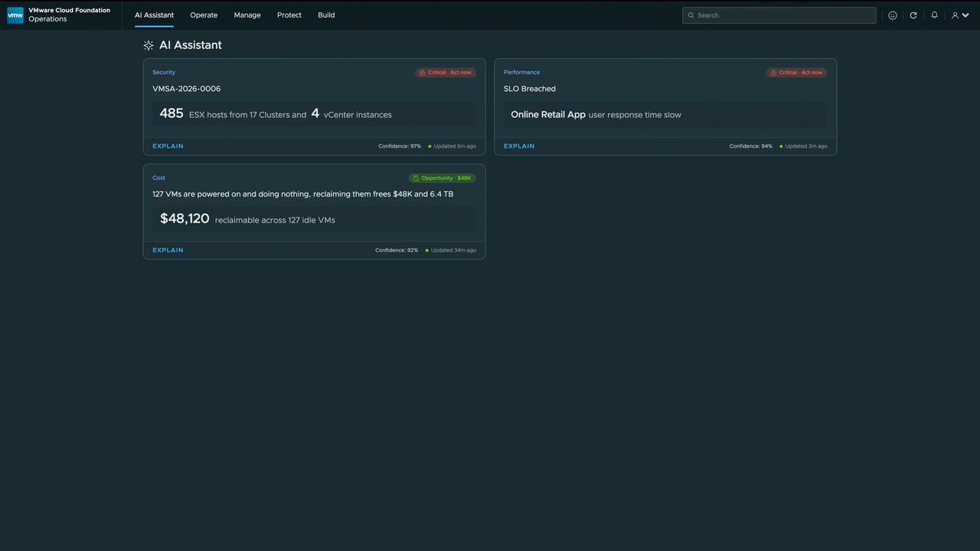Open the VMSA-2026-0006 security card
This screenshot has height=551, width=980.
[314, 107]
